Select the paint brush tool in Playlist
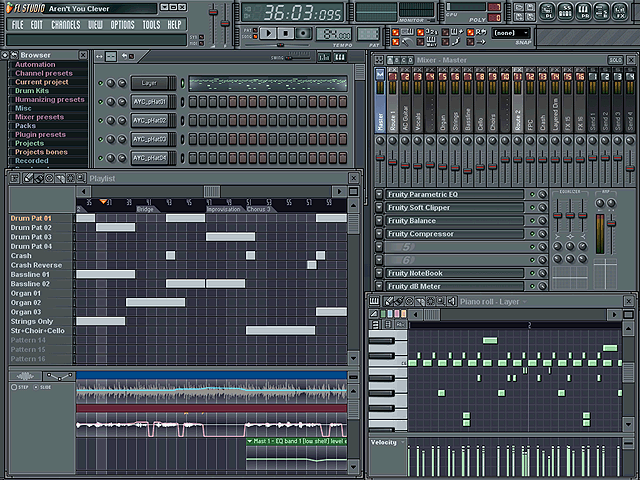Image resolution: width=640 pixels, height=480 pixels. (39, 178)
